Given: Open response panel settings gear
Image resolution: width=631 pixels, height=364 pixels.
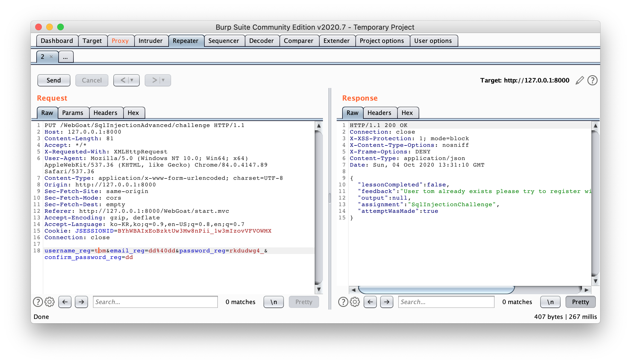Looking at the screenshot, I should pos(355,302).
